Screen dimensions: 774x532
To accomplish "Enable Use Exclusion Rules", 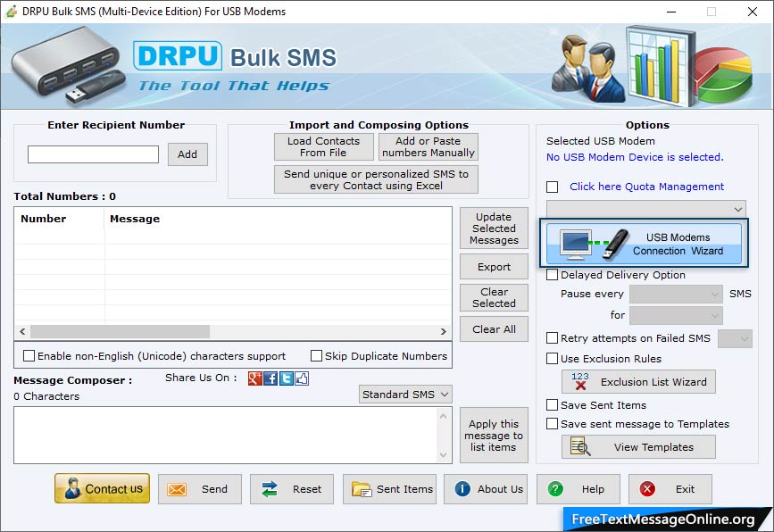I will click(553, 358).
